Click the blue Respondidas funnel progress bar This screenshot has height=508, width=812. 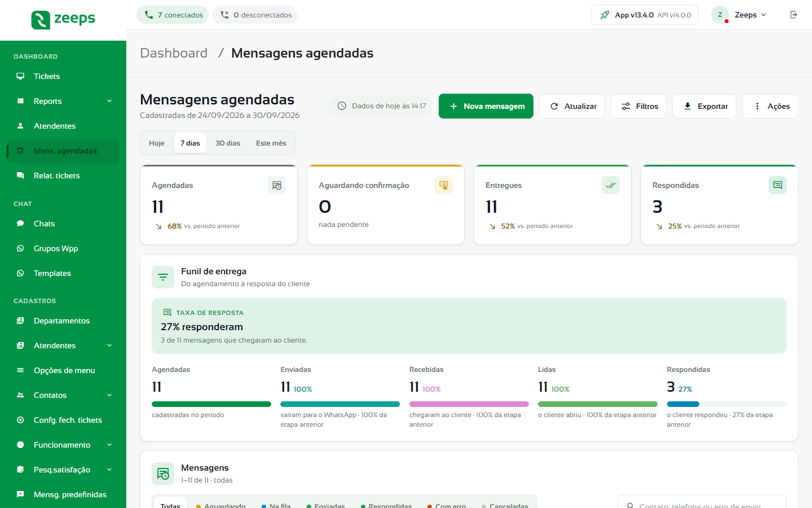click(683, 404)
